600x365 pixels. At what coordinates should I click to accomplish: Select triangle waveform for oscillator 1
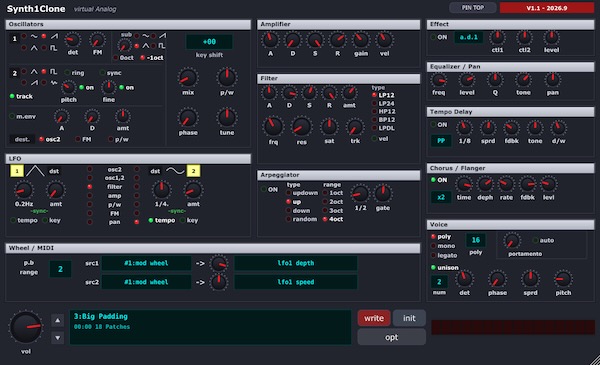(x=24, y=48)
